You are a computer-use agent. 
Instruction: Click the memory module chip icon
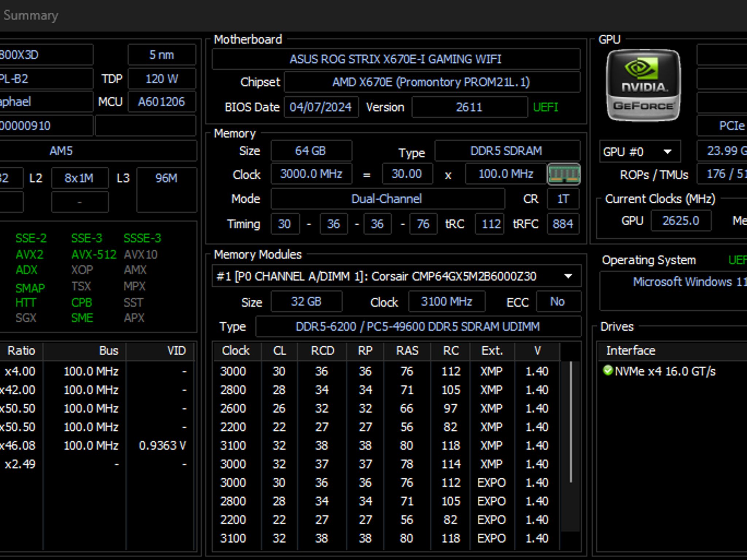(x=564, y=174)
